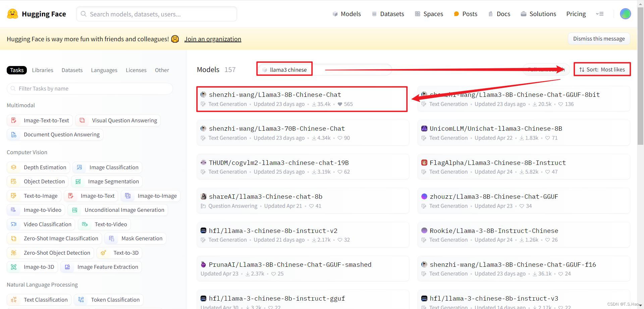Click Image Feature Extraction task icon

[x=67, y=267]
